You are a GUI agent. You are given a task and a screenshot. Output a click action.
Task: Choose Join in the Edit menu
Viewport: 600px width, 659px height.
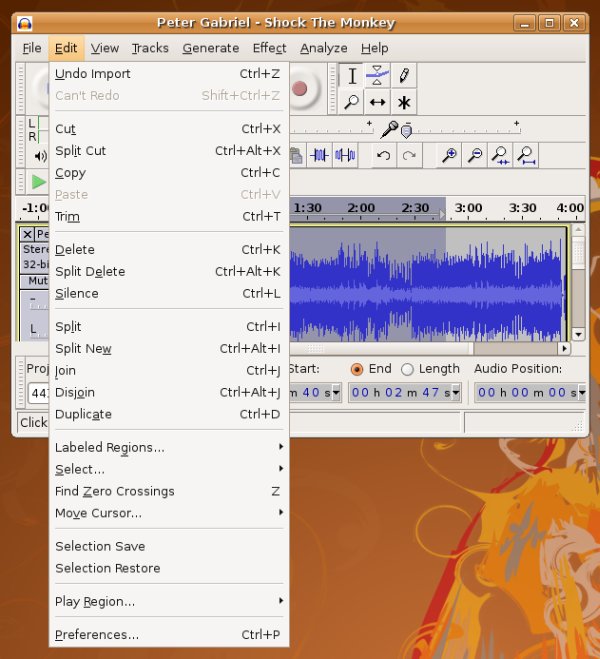click(168, 370)
